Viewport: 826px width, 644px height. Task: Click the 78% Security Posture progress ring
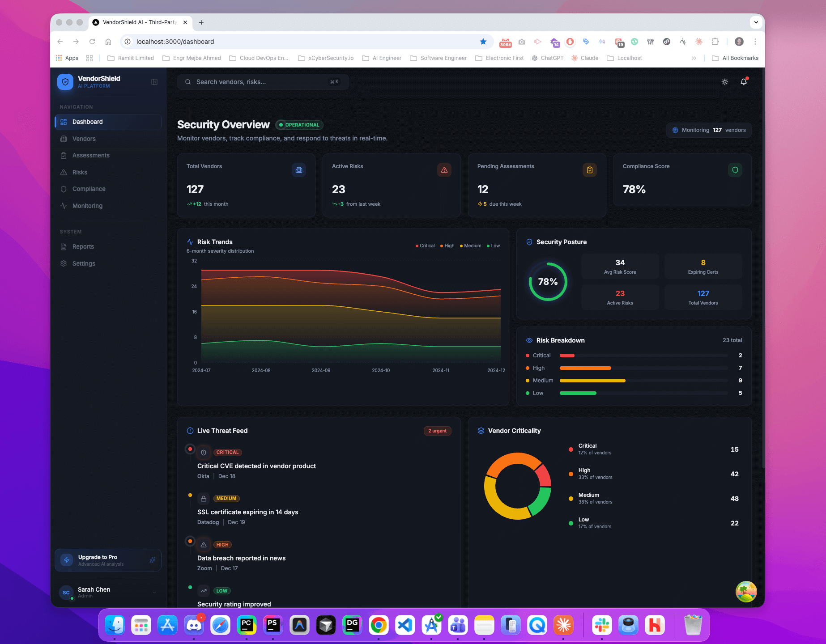[547, 282]
